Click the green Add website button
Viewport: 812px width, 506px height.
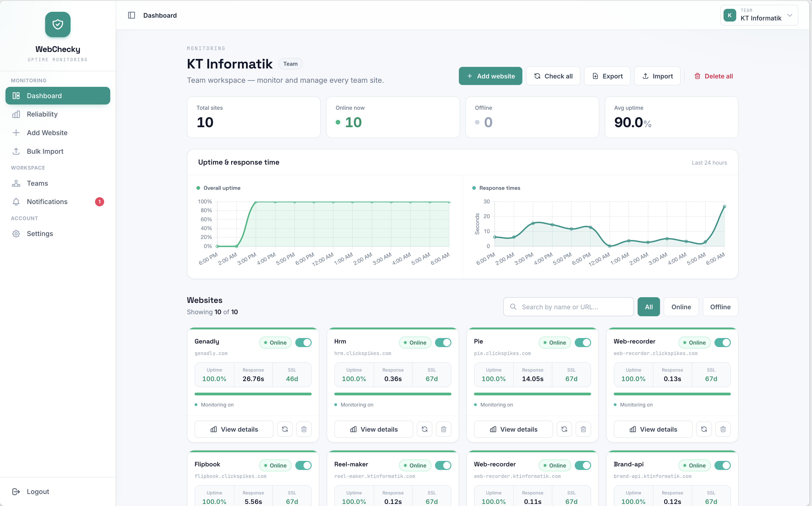tap(491, 76)
